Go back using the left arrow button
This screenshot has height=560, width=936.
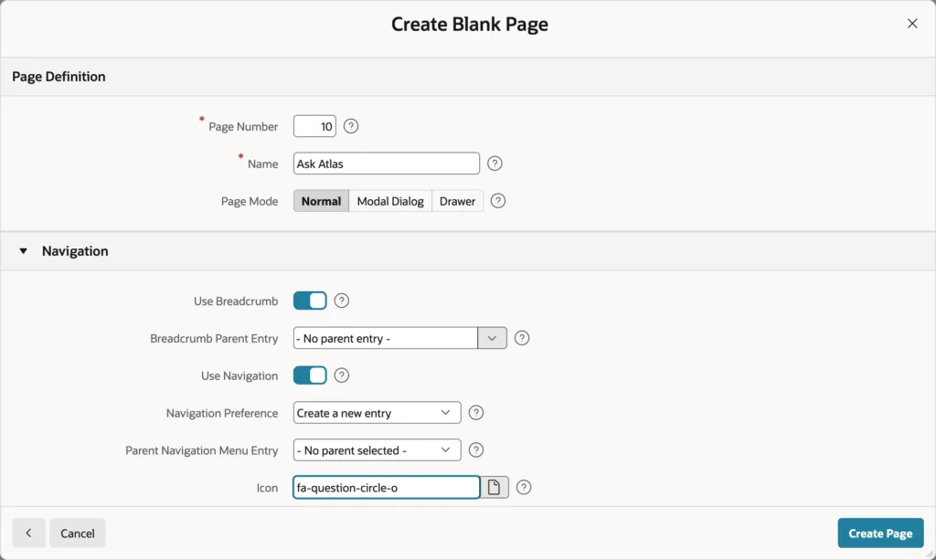click(x=28, y=534)
